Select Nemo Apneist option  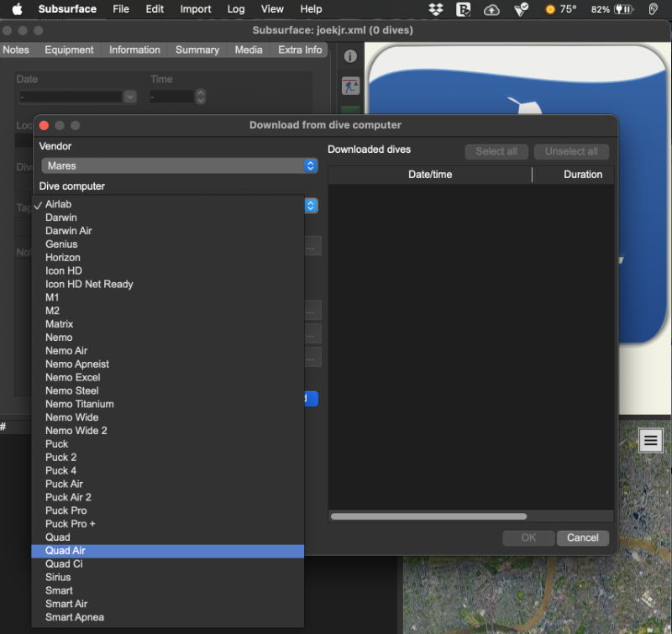pos(167,364)
